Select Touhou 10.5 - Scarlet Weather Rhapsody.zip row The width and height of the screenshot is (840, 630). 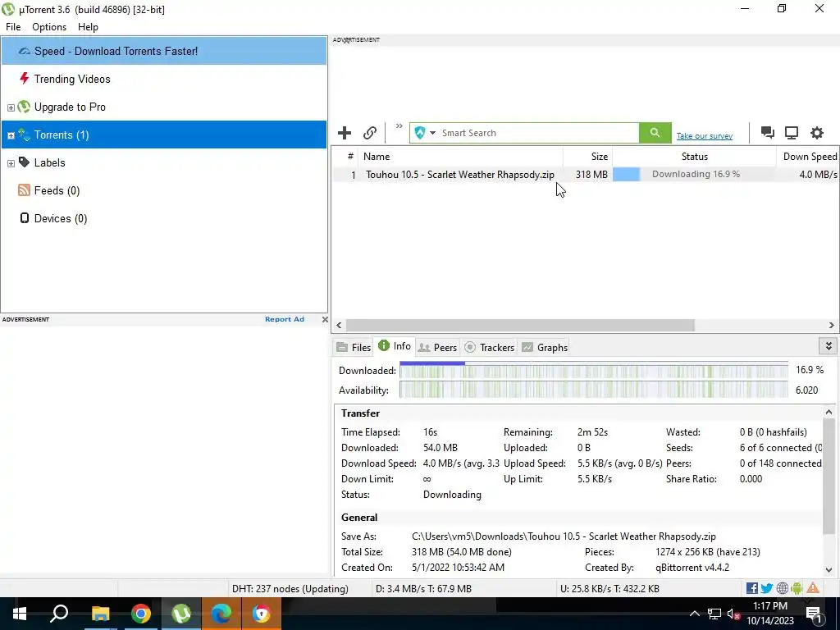[585, 174]
